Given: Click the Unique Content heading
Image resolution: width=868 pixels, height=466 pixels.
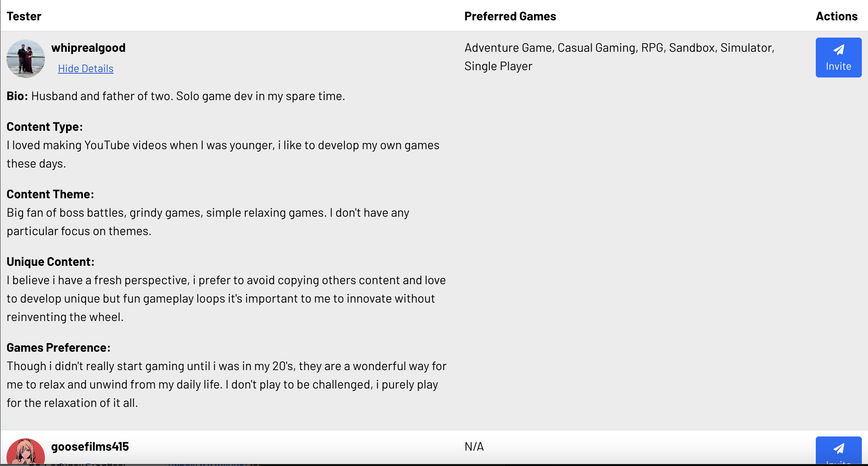Looking at the screenshot, I should (50, 262).
